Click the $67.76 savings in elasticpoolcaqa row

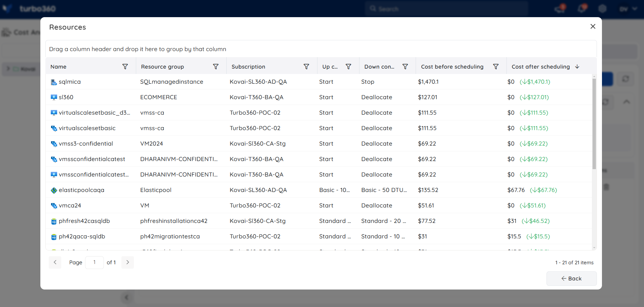(543, 190)
